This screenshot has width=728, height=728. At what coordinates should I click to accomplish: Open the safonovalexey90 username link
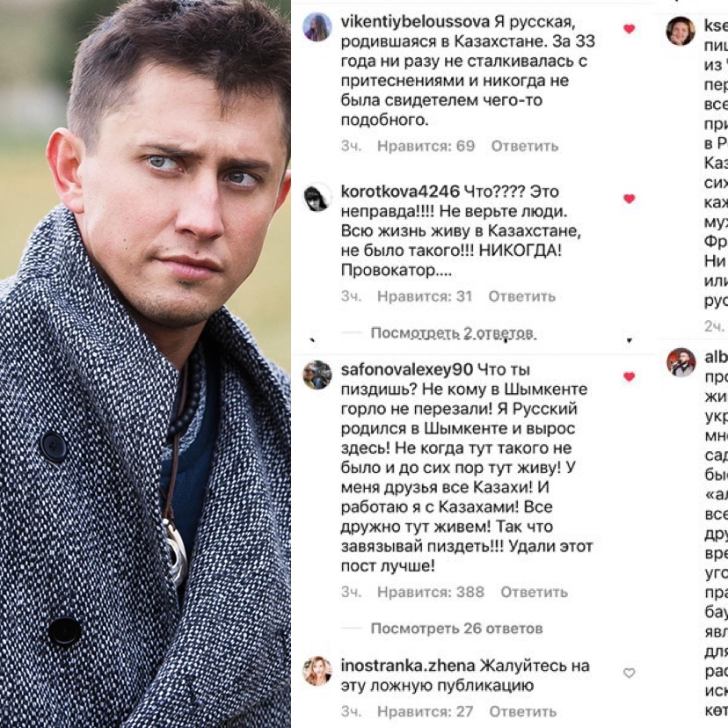click(x=407, y=369)
